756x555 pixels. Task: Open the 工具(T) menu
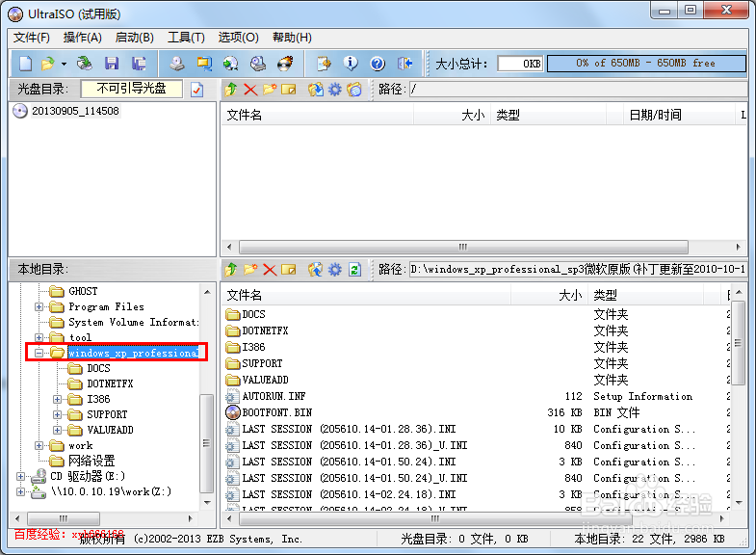186,38
